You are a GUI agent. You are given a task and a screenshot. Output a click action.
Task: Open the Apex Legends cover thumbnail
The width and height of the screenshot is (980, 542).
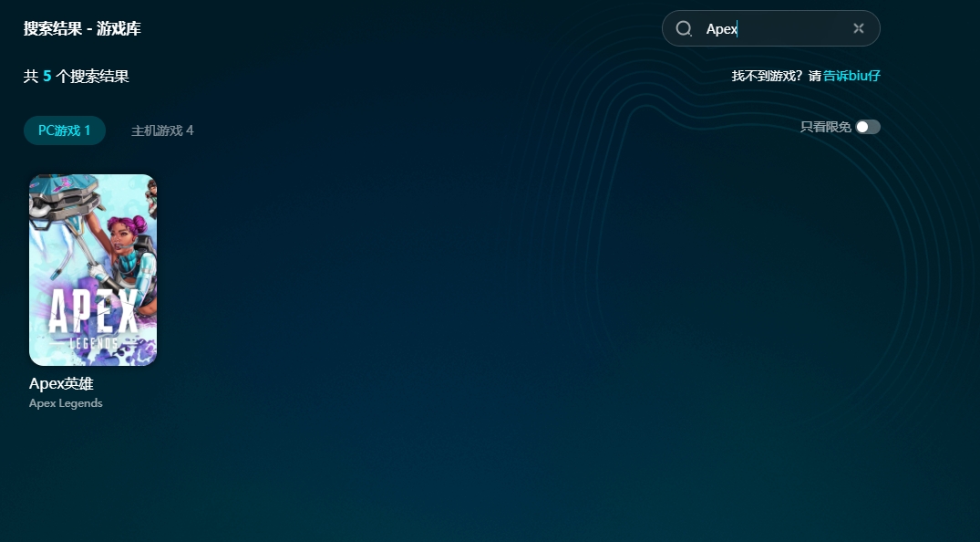93,269
